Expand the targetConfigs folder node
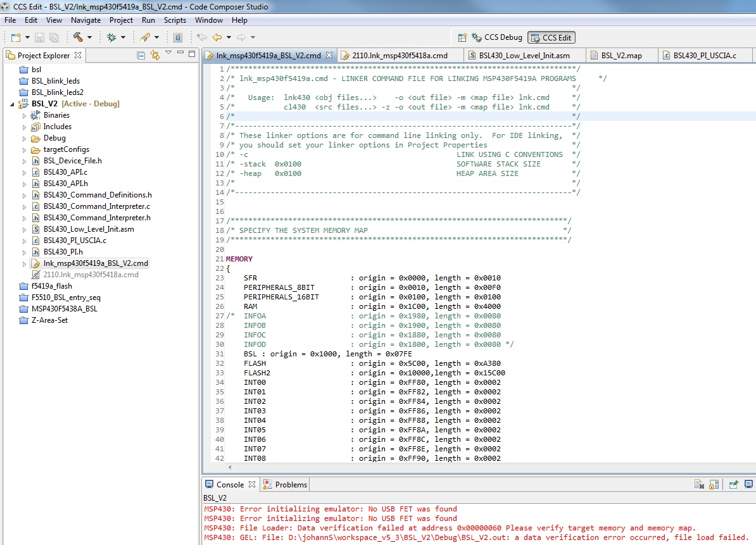The width and height of the screenshot is (756, 545). (24, 150)
